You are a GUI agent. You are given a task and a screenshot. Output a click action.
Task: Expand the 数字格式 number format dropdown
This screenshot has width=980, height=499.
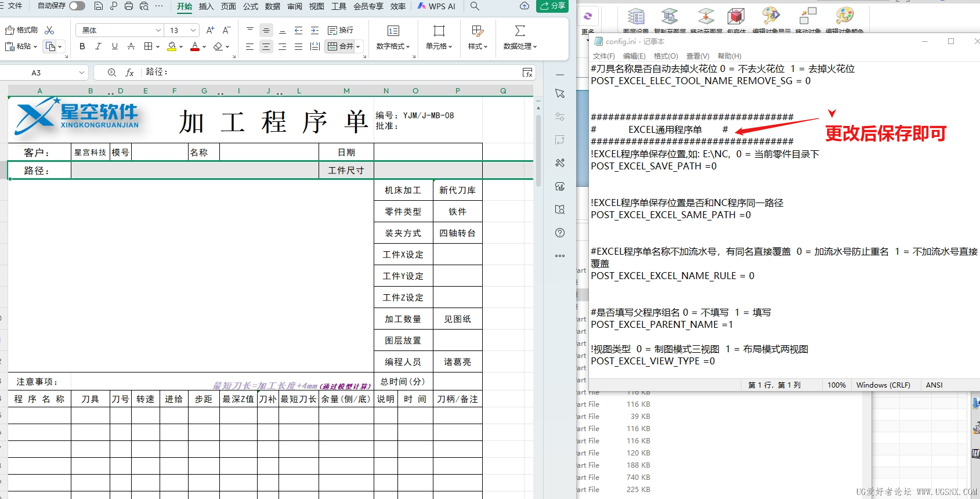click(x=393, y=46)
